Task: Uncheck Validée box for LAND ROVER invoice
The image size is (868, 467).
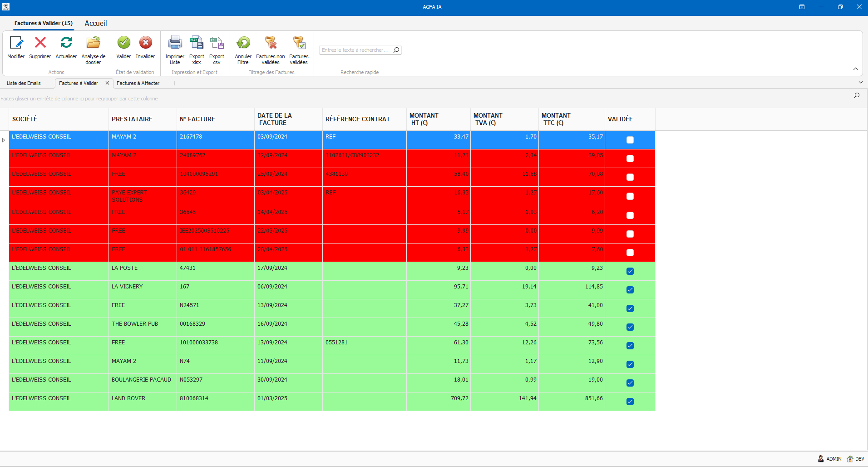Action: click(630, 402)
